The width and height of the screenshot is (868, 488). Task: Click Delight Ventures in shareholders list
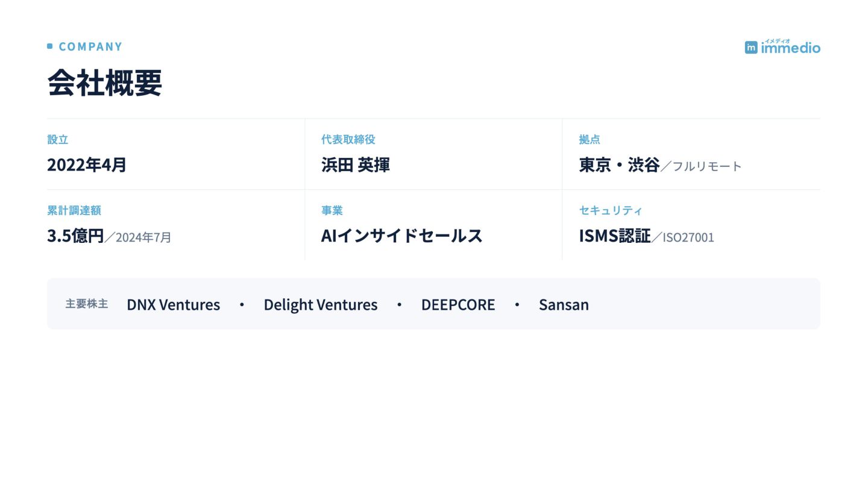(x=321, y=304)
